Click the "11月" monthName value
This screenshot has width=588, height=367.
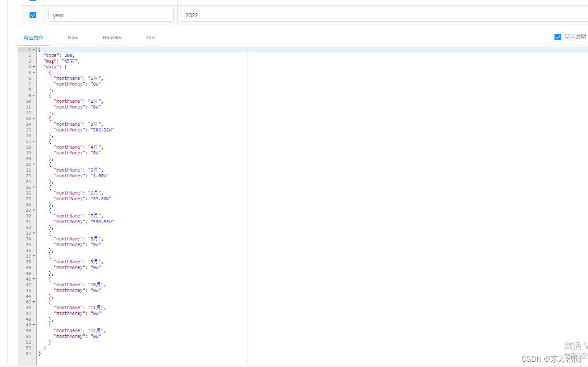point(96,307)
